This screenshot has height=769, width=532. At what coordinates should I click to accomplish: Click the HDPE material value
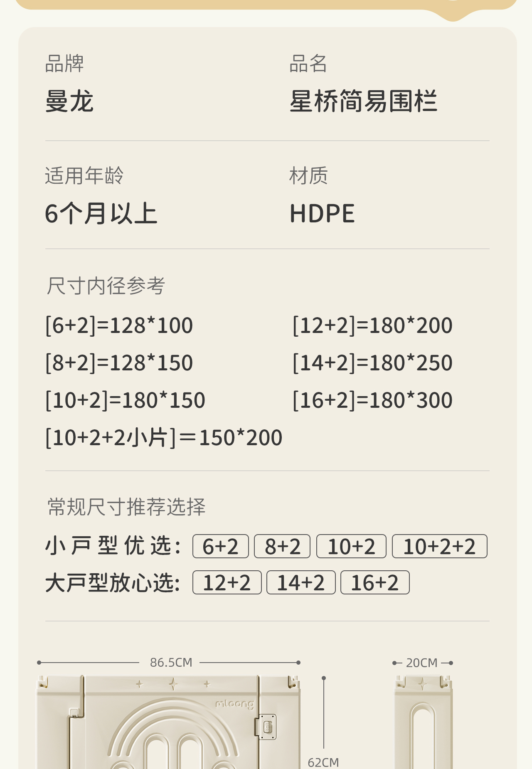pos(322,214)
